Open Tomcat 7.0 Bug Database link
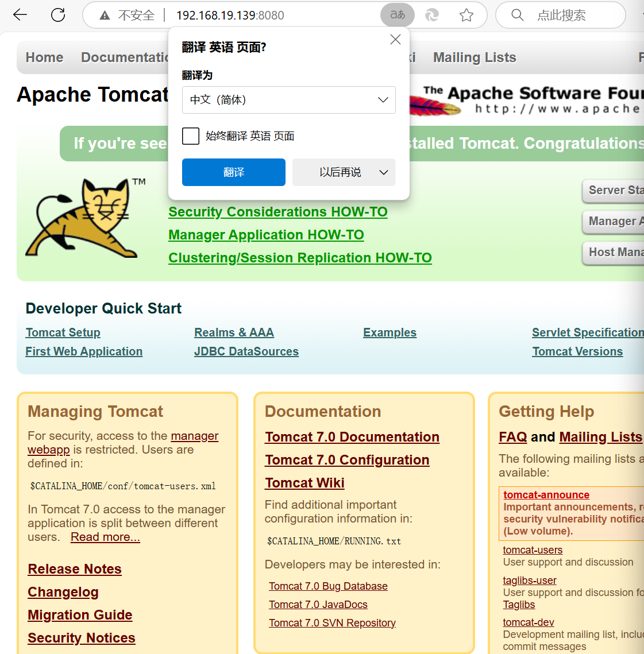The image size is (644, 654). [x=328, y=586]
